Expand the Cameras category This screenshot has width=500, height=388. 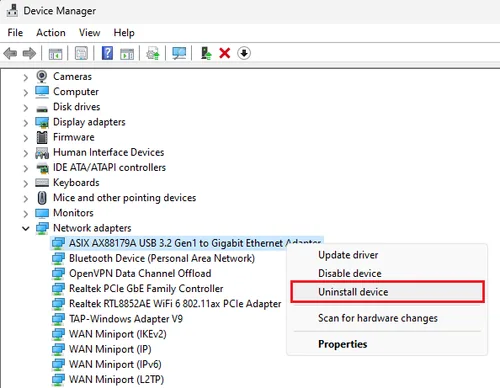(26, 78)
